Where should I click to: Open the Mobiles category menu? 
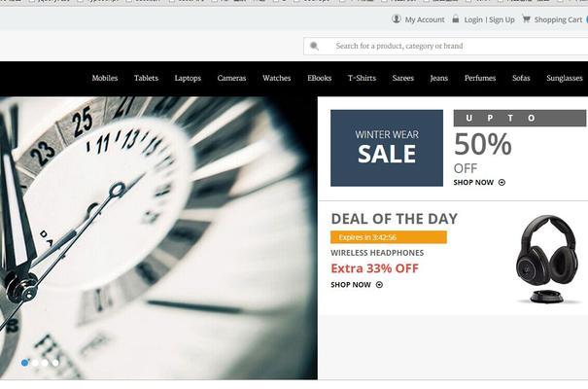tap(105, 78)
